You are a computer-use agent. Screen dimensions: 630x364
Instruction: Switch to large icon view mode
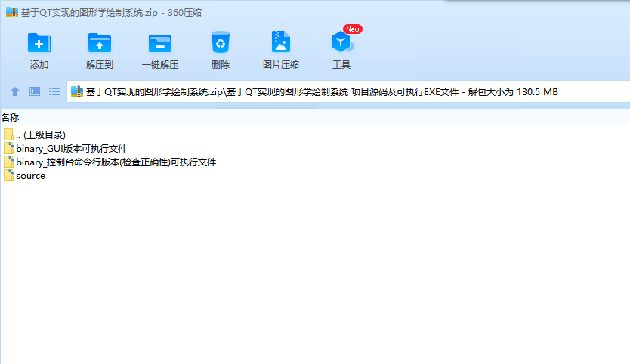point(35,91)
